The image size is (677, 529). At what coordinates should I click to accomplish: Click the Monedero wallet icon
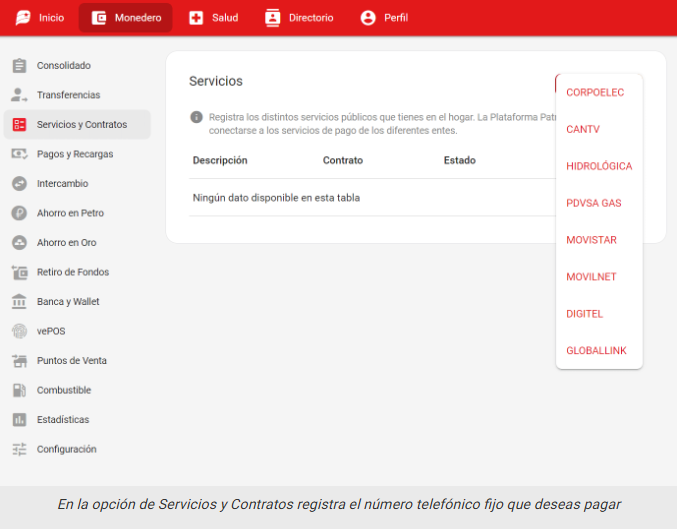99,18
